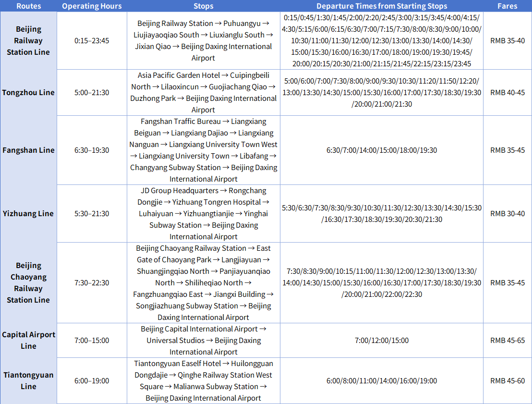Screen dimensions: 532x404
Task: Click the Routes column header
Action: click(28, 6)
